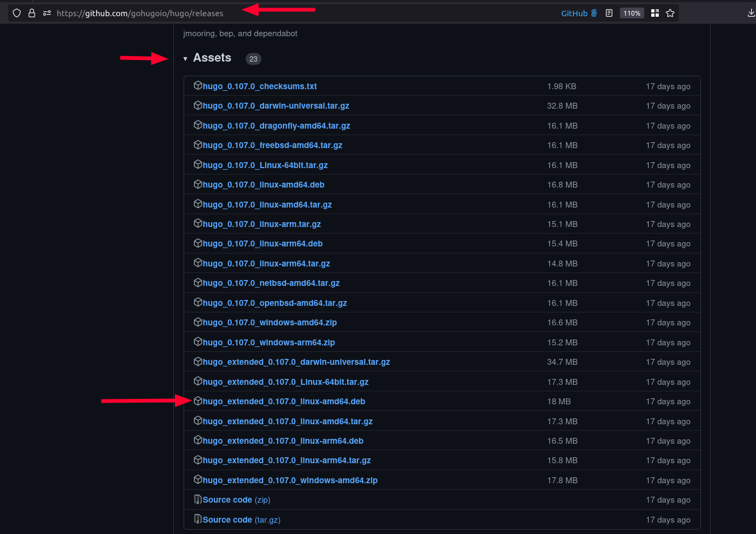
Task: Download hugo_extended_0.107.0_linux-amd64.tar.gz
Action: [x=288, y=422]
